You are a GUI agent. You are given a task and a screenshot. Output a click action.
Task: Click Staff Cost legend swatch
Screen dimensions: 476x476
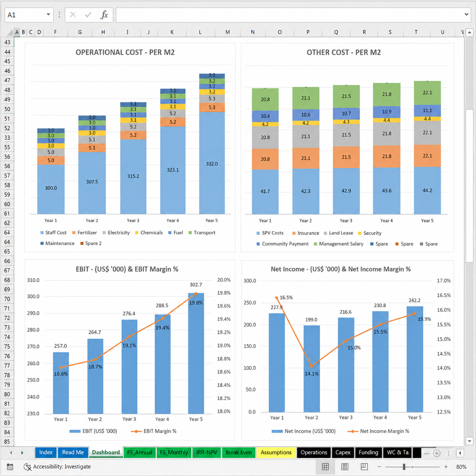pos(42,233)
